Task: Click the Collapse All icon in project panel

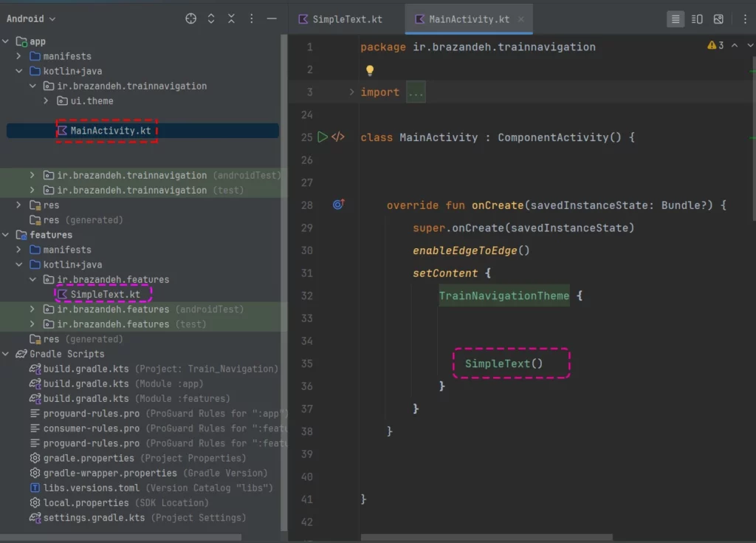Action: (x=231, y=18)
